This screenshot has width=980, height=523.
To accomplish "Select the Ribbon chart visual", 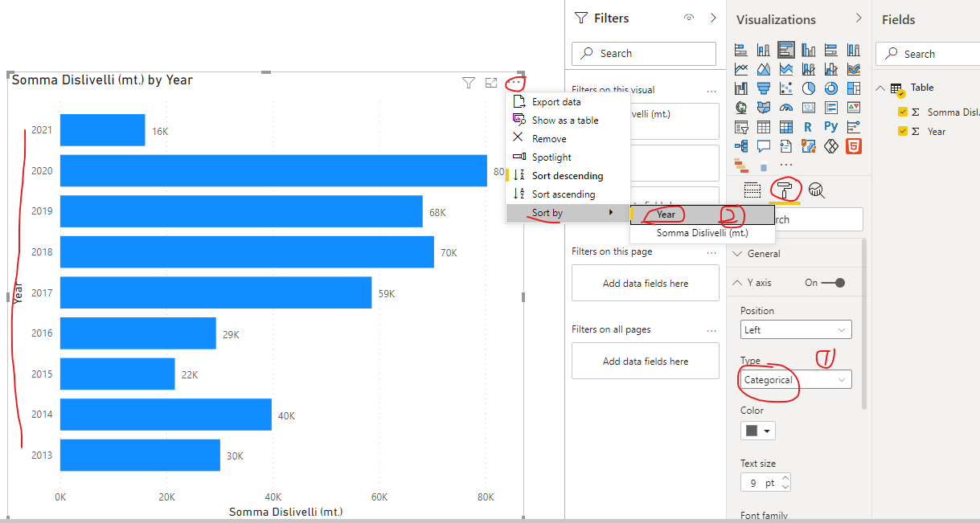I will pos(854,69).
